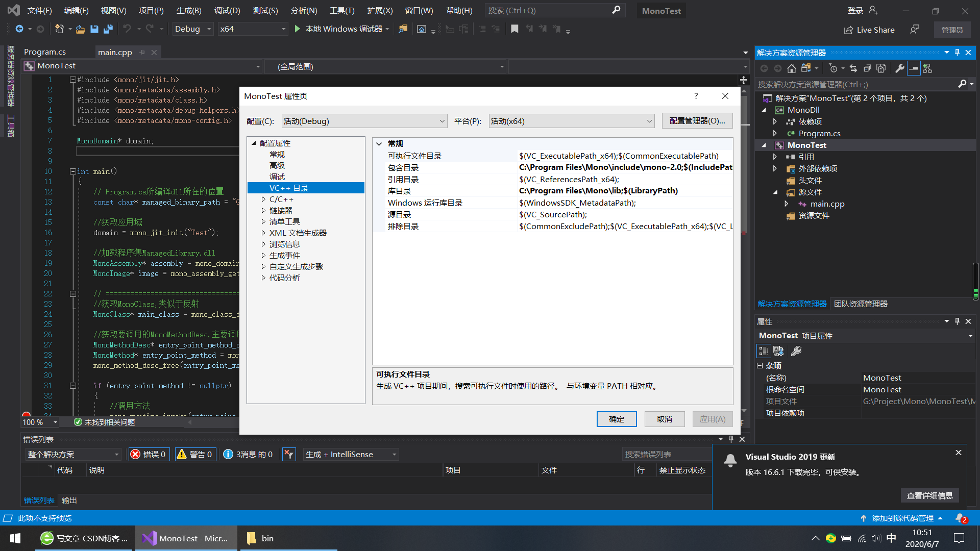
Task: Close the main.cpp tab
Action: 154,52
